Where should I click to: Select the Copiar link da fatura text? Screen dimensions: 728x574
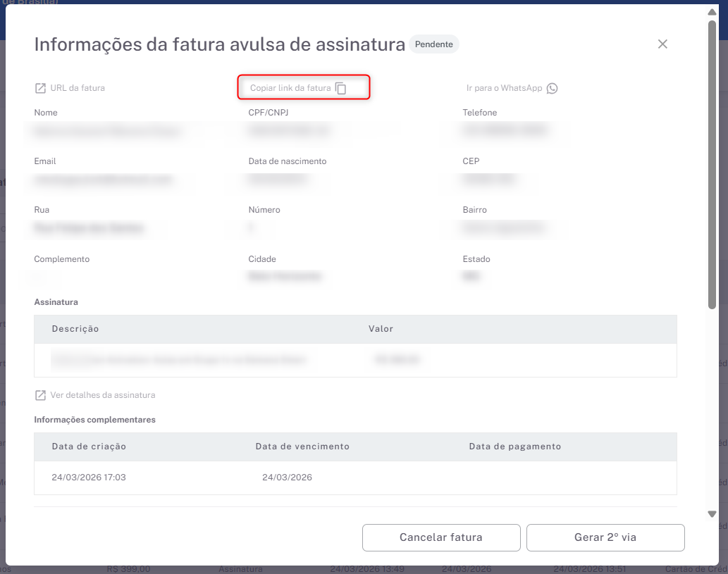coord(290,89)
